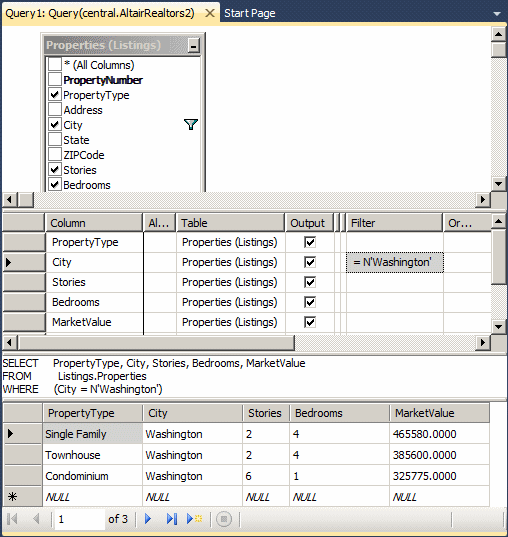This screenshot has height=537, width=508.
Task: Click the City filter funnel icon
Action: (191, 124)
